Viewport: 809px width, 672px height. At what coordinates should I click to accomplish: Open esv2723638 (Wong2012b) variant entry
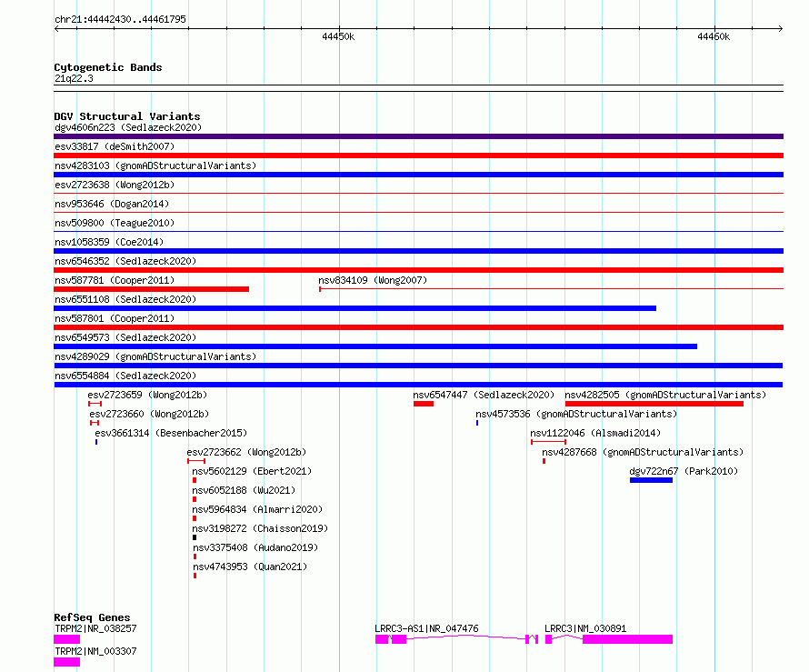point(115,185)
